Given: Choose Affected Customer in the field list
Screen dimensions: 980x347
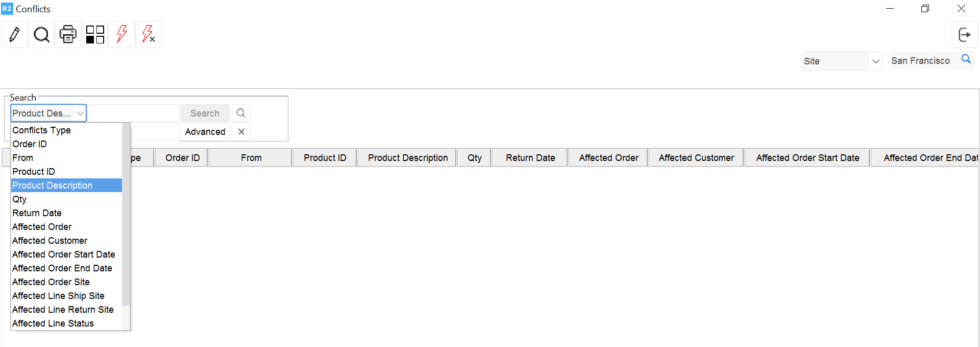Looking at the screenshot, I should (x=50, y=240).
